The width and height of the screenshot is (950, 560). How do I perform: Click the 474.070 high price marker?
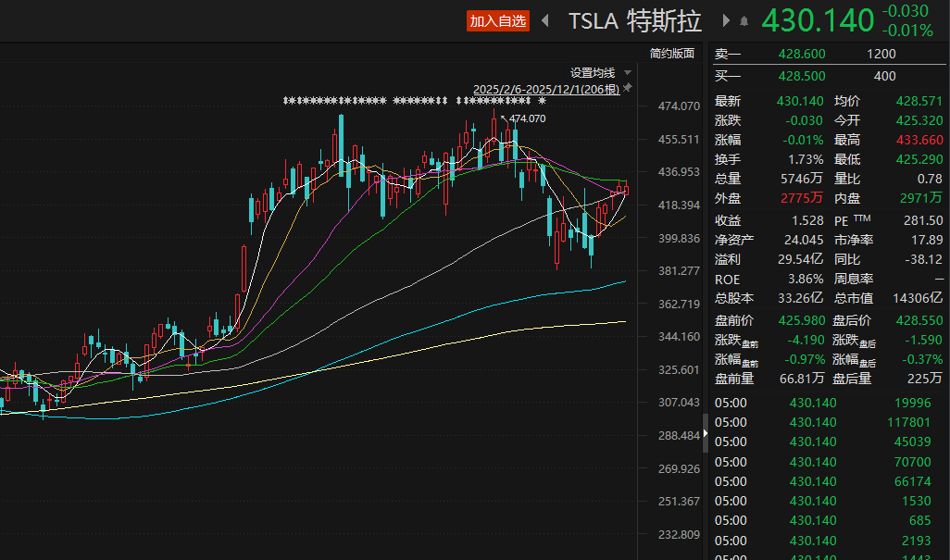pos(528,118)
